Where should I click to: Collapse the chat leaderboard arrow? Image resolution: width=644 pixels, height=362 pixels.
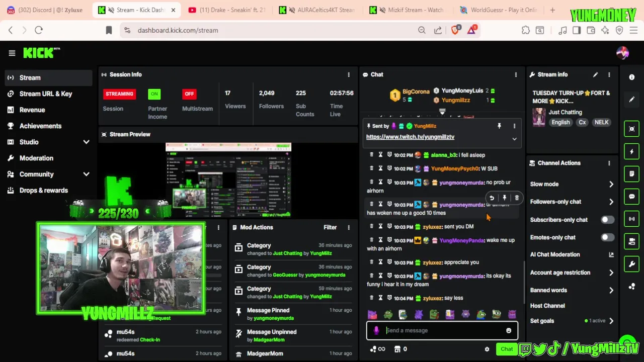pyautogui.click(x=442, y=111)
